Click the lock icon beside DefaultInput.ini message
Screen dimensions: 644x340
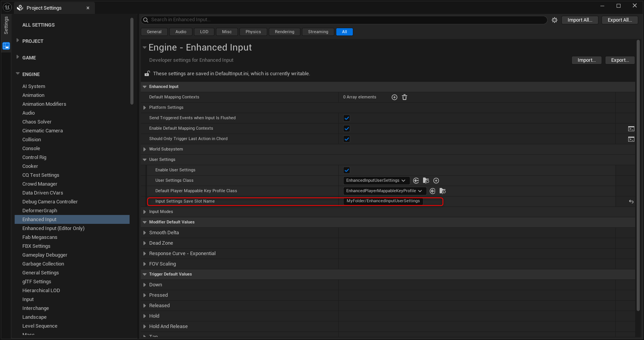pos(147,73)
